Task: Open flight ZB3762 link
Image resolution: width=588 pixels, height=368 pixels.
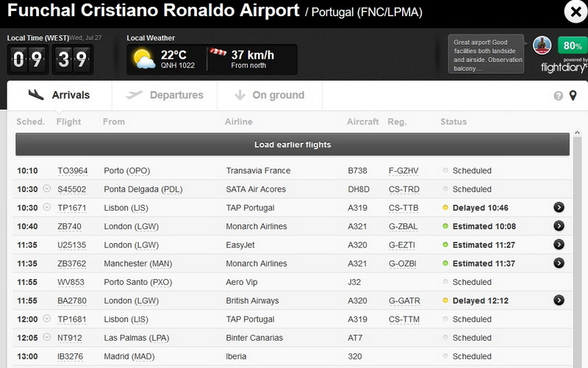Action: pyautogui.click(x=71, y=264)
